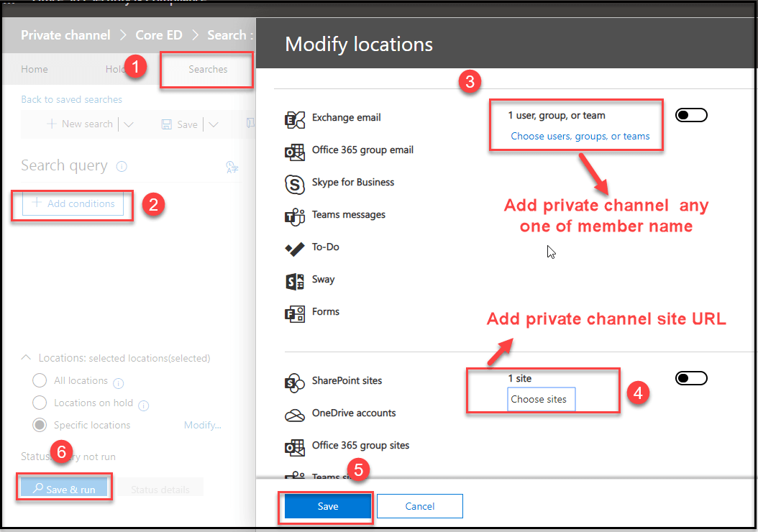758x532 pixels.
Task: Toggle the SharePoint sites location switch
Action: coord(691,378)
